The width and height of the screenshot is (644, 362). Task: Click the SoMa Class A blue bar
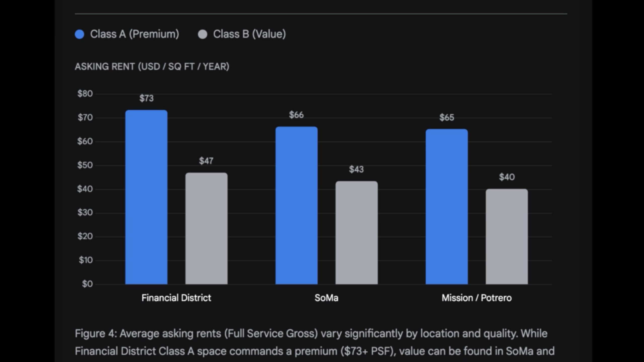pyautogui.click(x=296, y=205)
